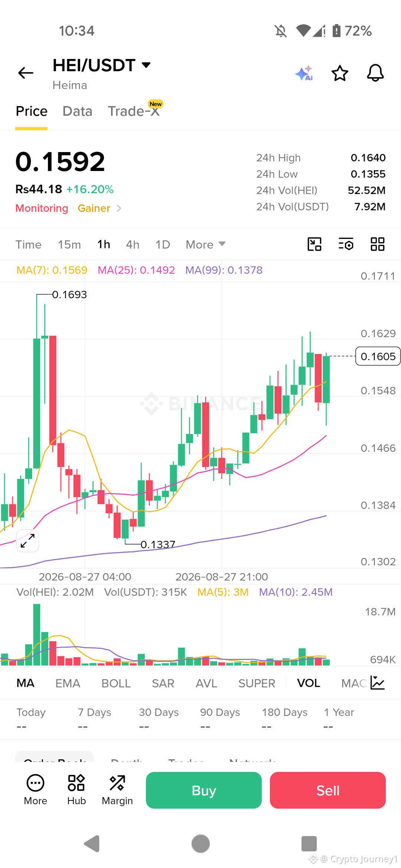Expand chart to fullscreen arrows icon

coord(27,540)
